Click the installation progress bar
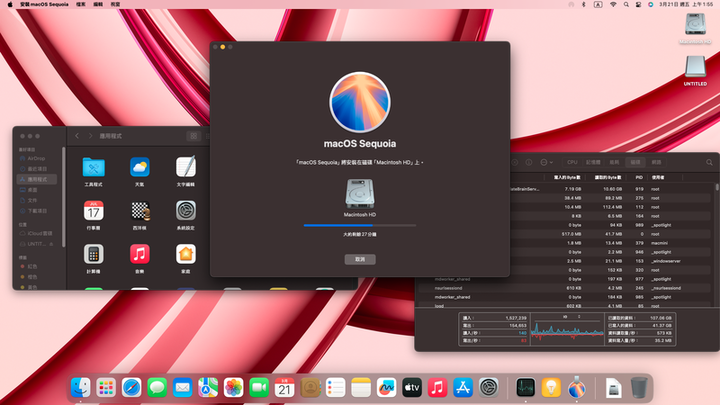Screen dimensions: 720x405 point(360,225)
